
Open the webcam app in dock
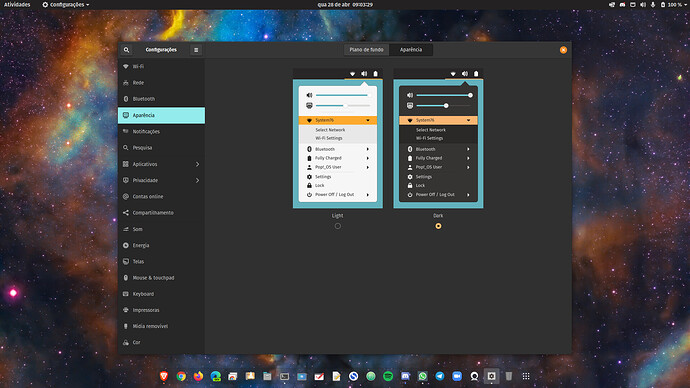tap(474, 376)
